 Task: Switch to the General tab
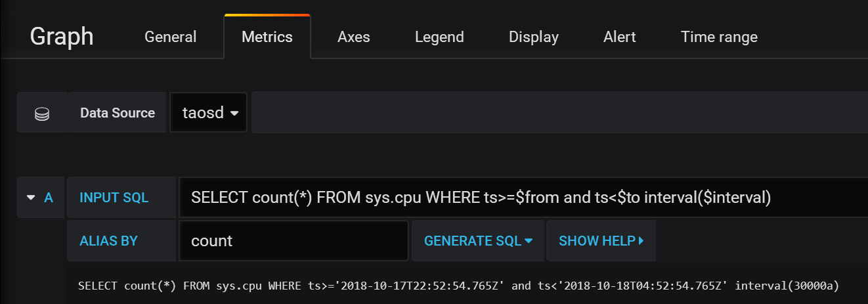(170, 37)
